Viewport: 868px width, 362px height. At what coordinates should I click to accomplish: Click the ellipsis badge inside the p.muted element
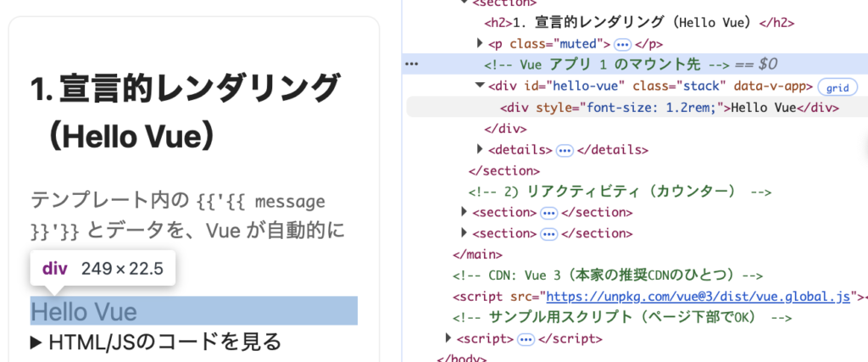tap(623, 44)
